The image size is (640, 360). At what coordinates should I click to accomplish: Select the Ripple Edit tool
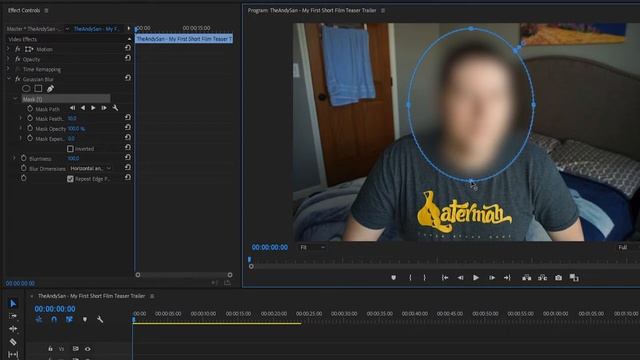[13, 329]
